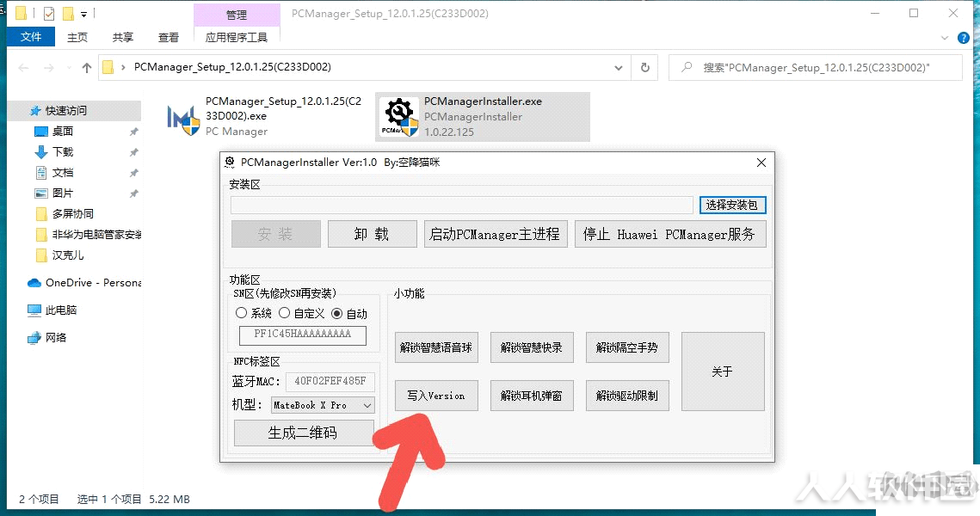This screenshot has width=980, height=516.
Task: Click the 解锁耳机弹窗 button
Action: 532,396
